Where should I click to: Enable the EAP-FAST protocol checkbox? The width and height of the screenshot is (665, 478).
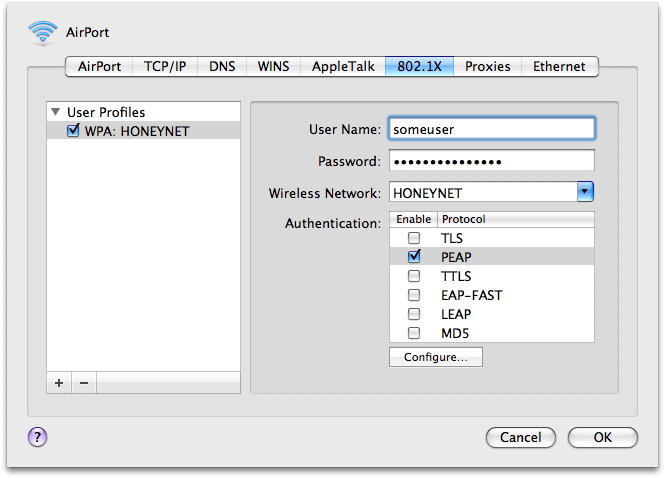[414, 295]
